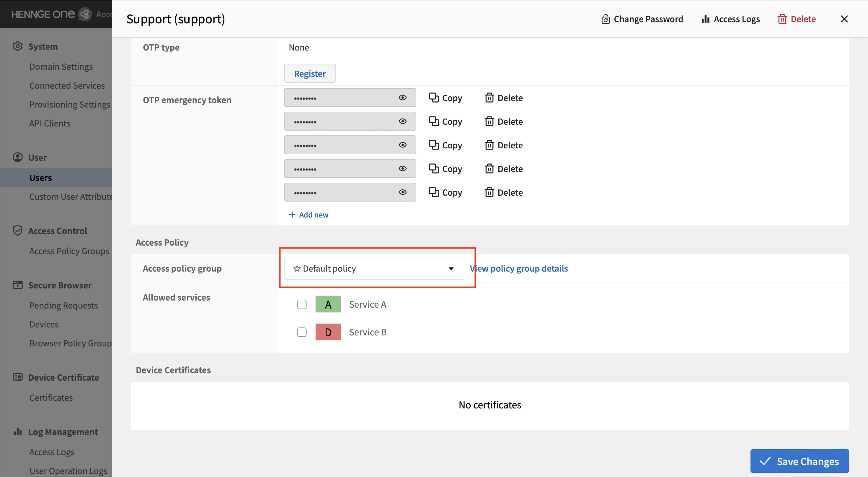Click the System gear icon
This screenshot has height=477, width=868.
coord(17,46)
